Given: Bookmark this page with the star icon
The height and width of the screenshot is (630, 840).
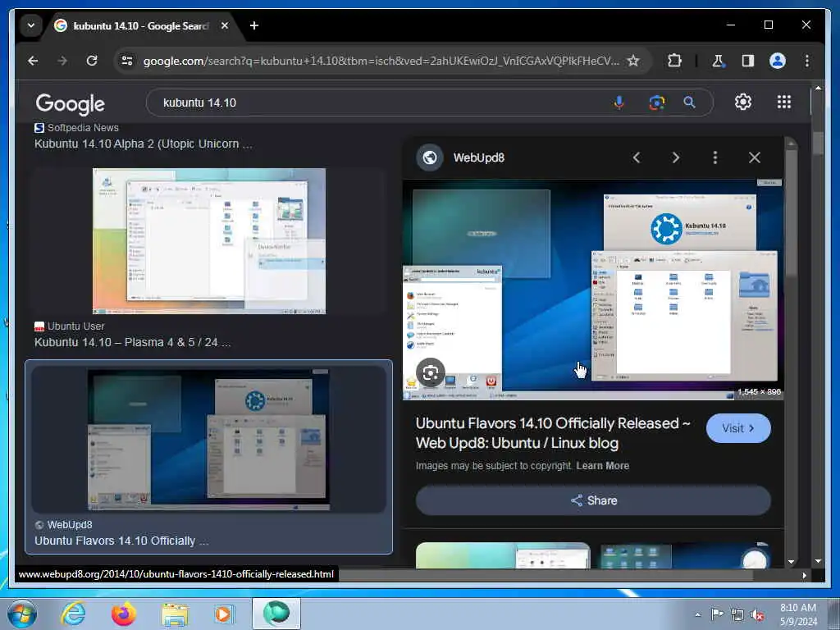Looking at the screenshot, I should point(633,61).
